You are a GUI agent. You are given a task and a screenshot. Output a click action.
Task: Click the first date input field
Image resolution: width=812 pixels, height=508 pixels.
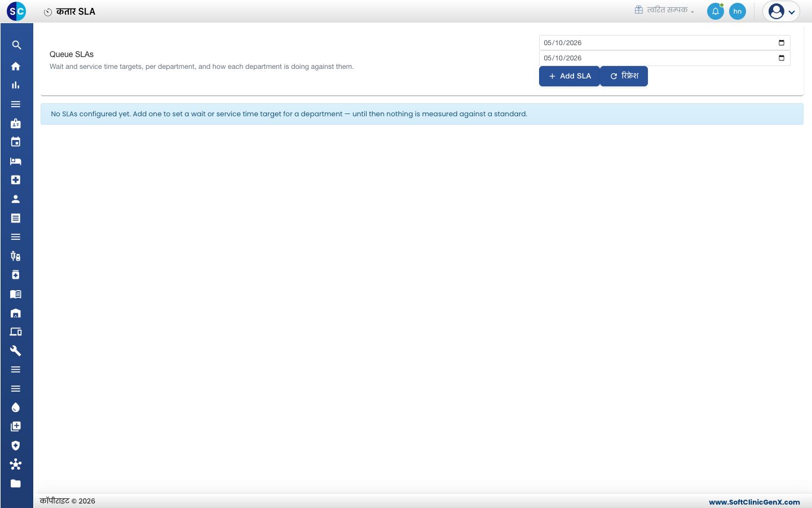[664, 43]
